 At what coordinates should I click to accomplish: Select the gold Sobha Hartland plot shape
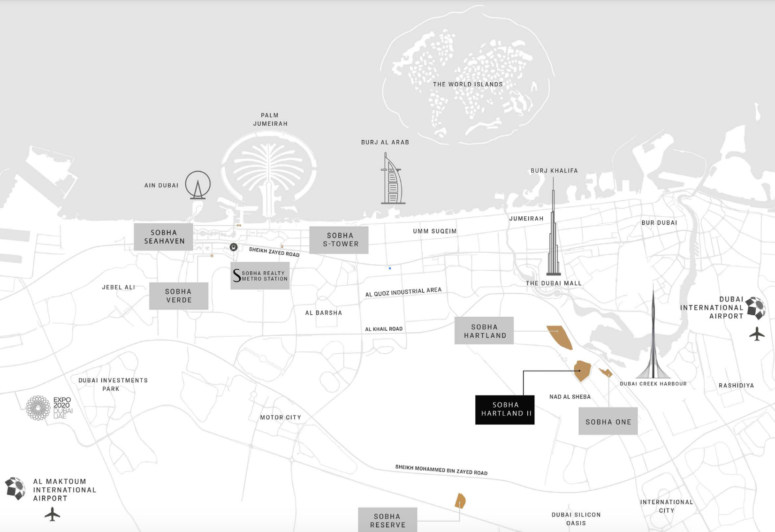[561, 337]
